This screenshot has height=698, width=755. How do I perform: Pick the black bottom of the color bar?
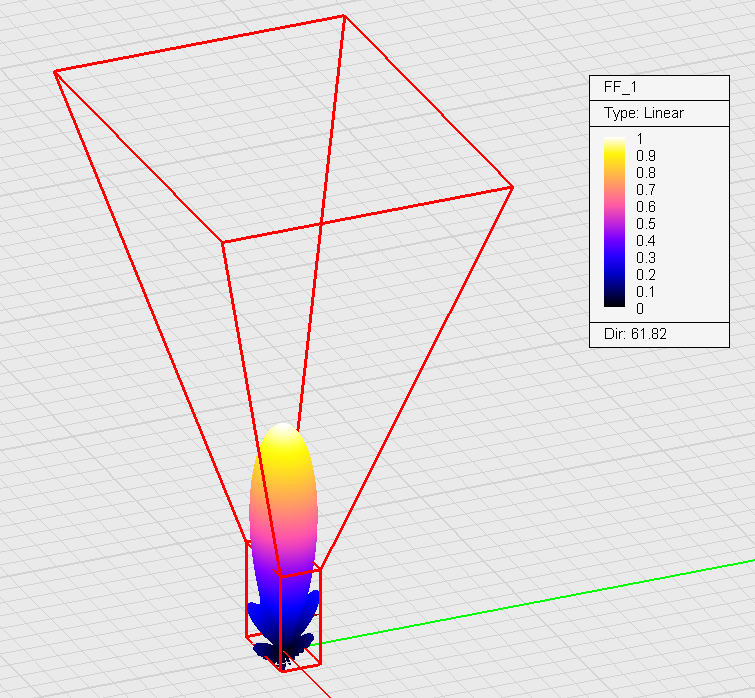615,301
